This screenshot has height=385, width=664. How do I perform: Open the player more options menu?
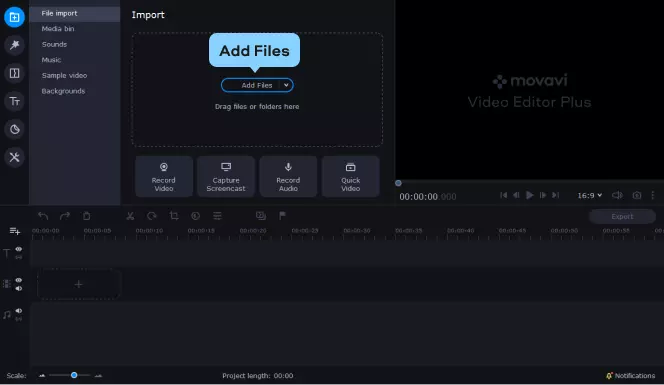tap(653, 195)
